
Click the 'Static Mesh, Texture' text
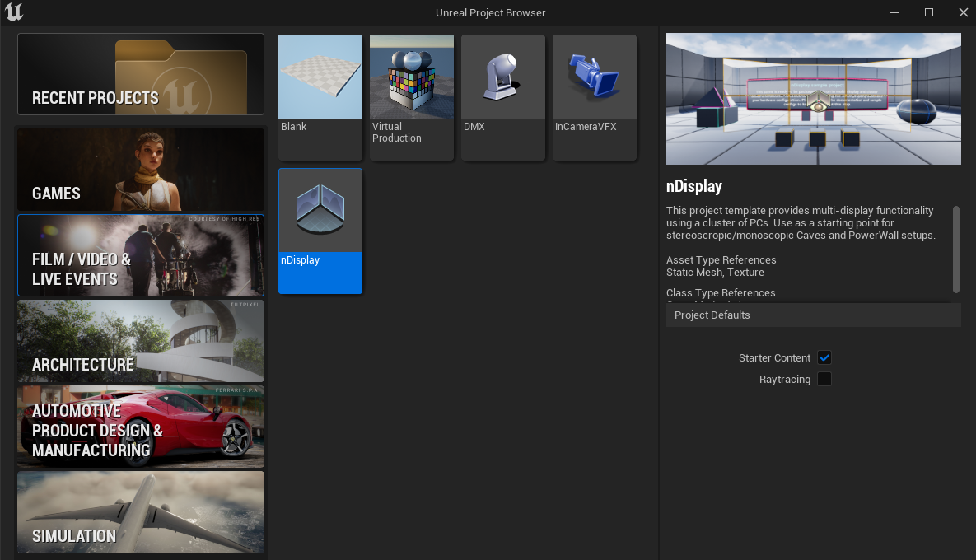click(715, 273)
